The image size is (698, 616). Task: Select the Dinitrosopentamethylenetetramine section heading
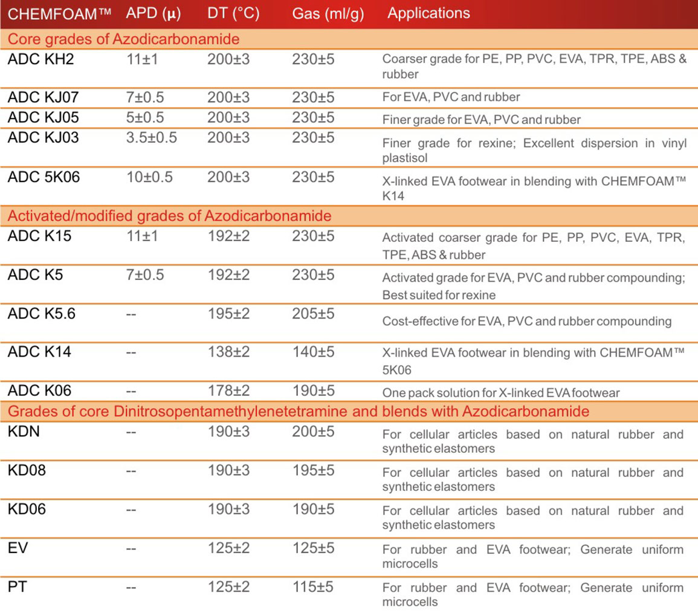click(299, 411)
